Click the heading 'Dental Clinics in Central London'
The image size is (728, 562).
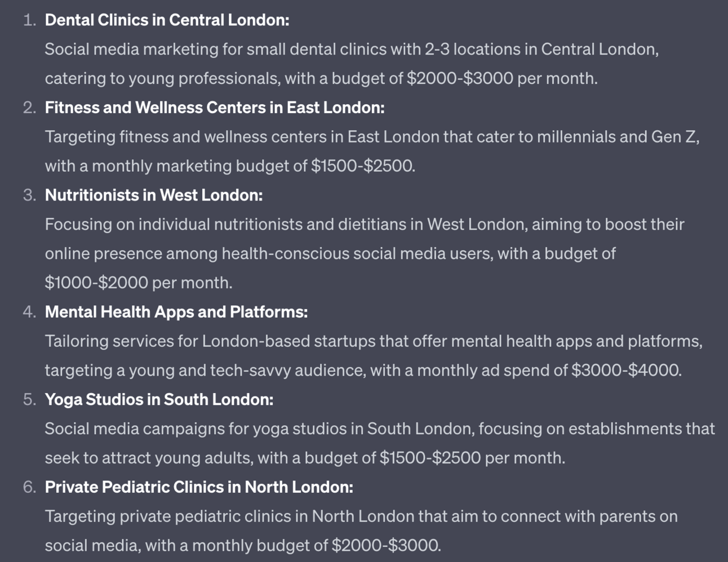tap(167, 20)
